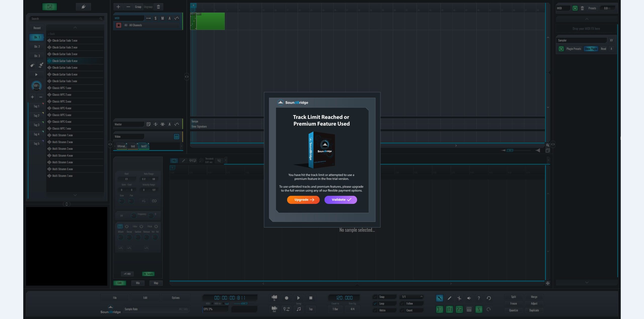Viewport: 644px width, 319px height.
Task: Enable the Count checkbox
Action: click(402, 310)
